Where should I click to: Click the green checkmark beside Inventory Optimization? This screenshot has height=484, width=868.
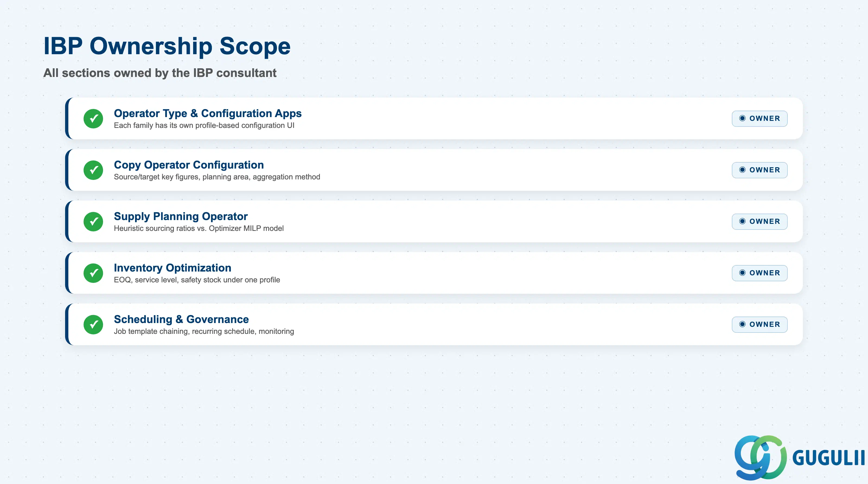pyautogui.click(x=93, y=273)
